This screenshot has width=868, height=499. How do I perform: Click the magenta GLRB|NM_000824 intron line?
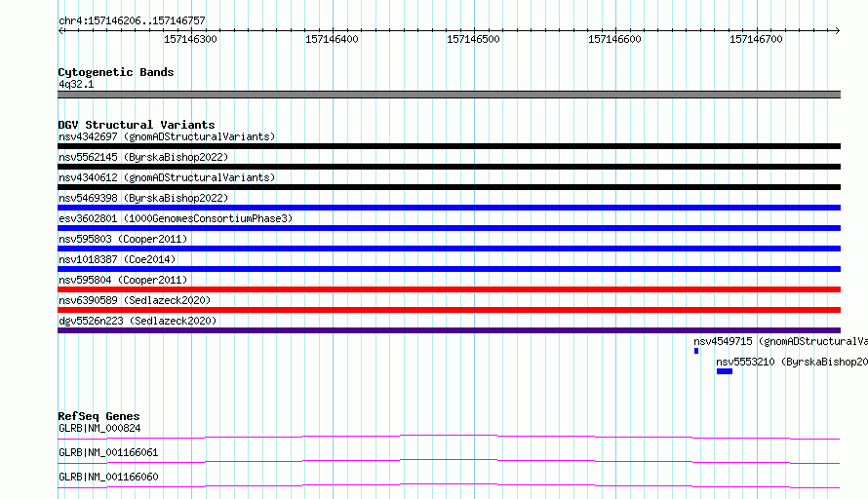[449, 437]
